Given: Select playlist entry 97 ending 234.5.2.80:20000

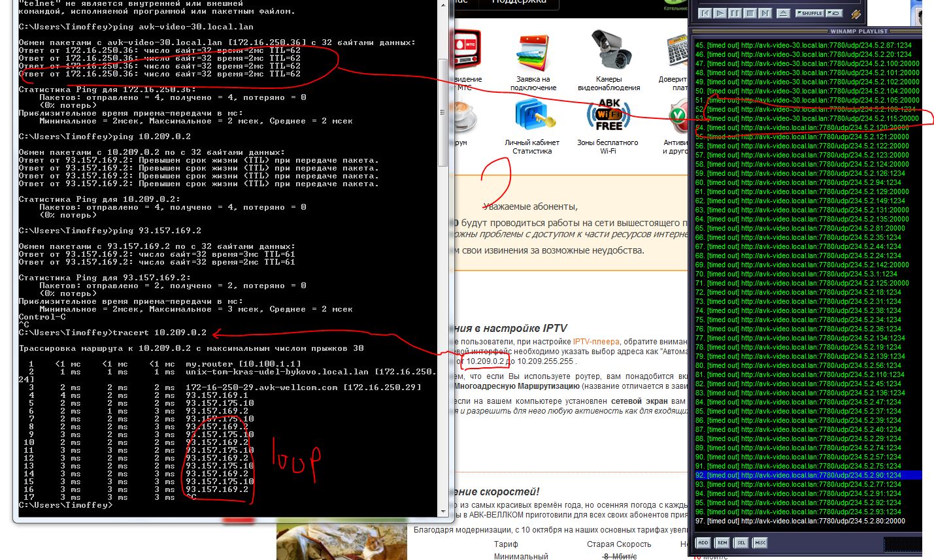Looking at the screenshot, I should click(808, 521).
